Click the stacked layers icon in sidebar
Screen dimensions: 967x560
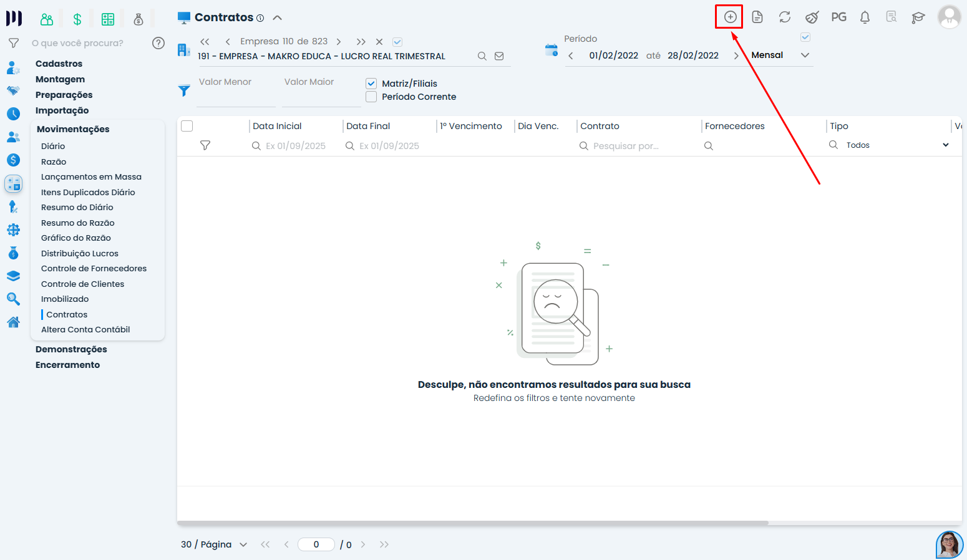(x=13, y=276)
